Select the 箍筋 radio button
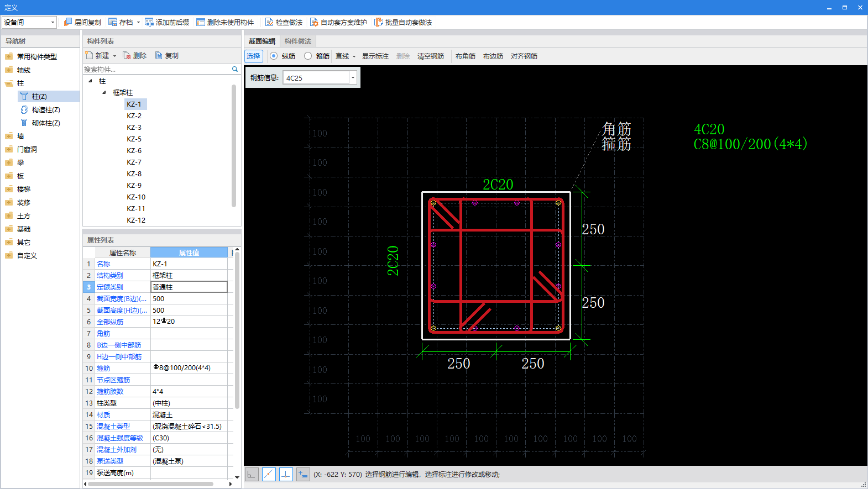The image size is (868, 489). click(x=308, y=56)
